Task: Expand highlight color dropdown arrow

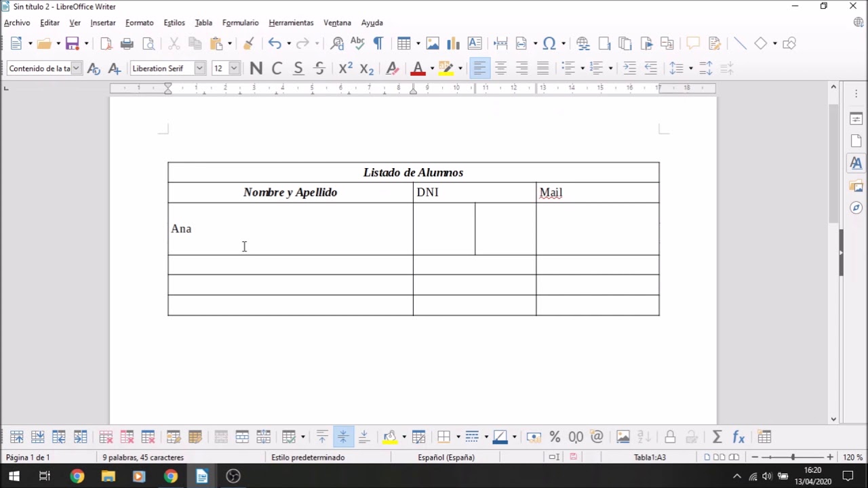Action: (x=460, y=68)
